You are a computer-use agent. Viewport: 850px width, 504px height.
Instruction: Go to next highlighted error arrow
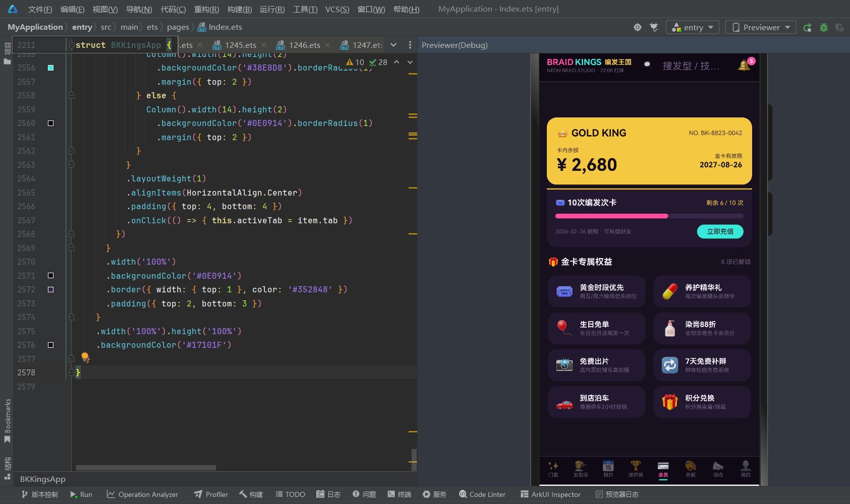pyautogui.click(x=410, y=62)
